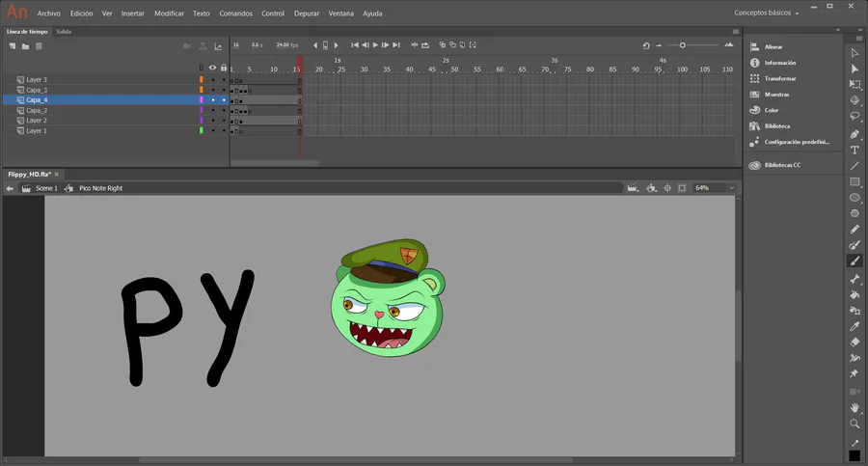Show all layers with eye header icon
The height and width of the screenshot is (466, 868).
[x=212, y=68]
